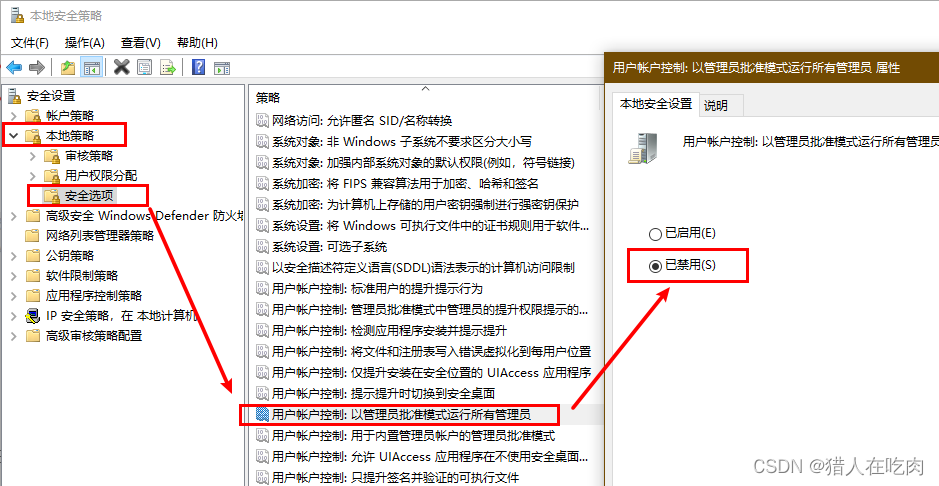Screen dimensions: 939x486
Task: Open the 查看(V) menu
Action: [x=141, y=42]
